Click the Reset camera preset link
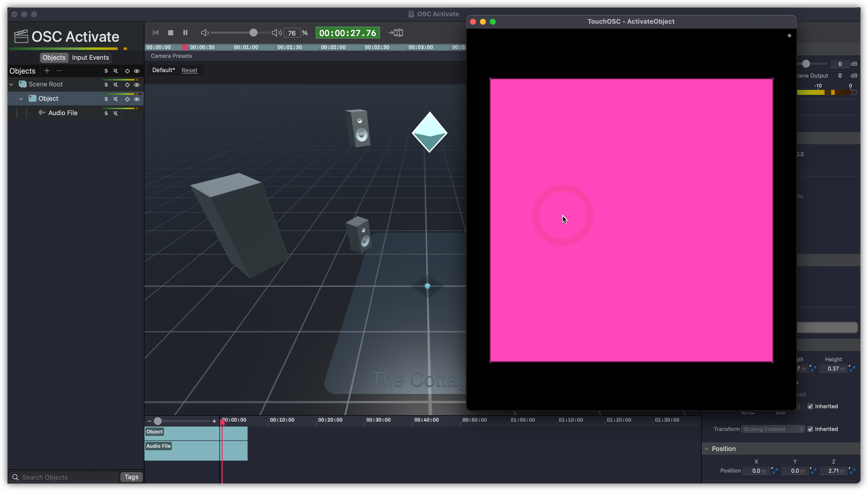Screen dimensions: 868x491 [189, 70]
